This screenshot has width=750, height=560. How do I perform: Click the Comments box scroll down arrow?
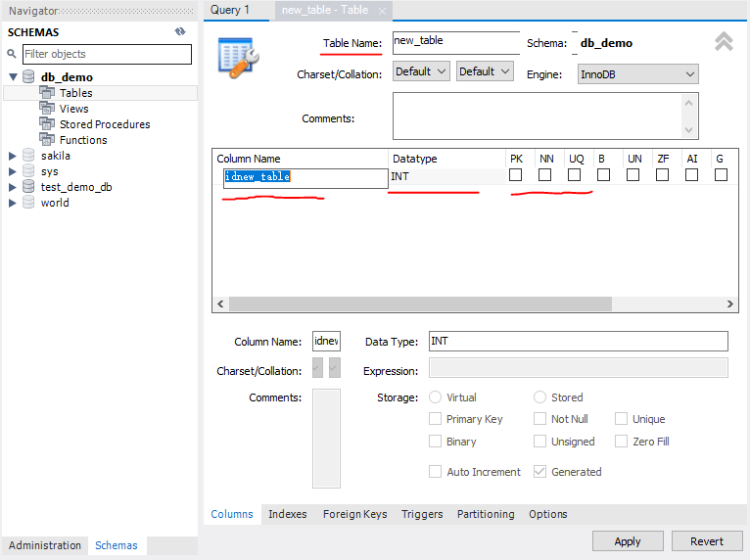click(x=688, y=129)
